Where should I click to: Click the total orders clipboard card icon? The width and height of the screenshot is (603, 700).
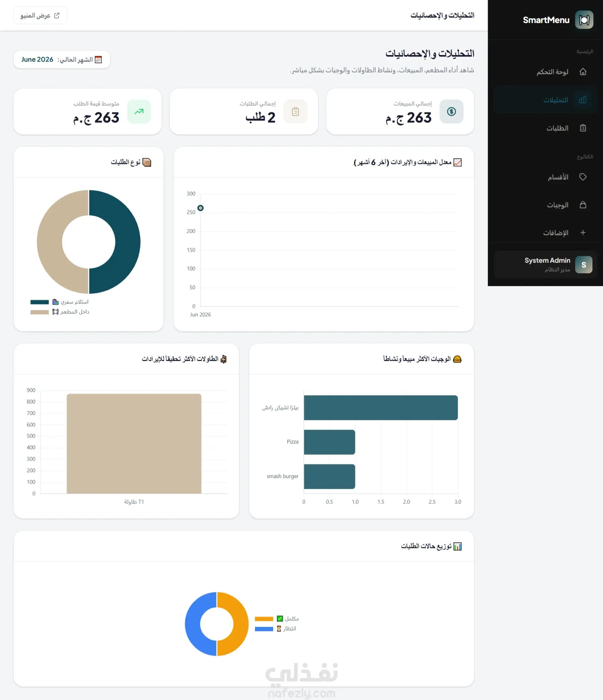tap(295, 111)
